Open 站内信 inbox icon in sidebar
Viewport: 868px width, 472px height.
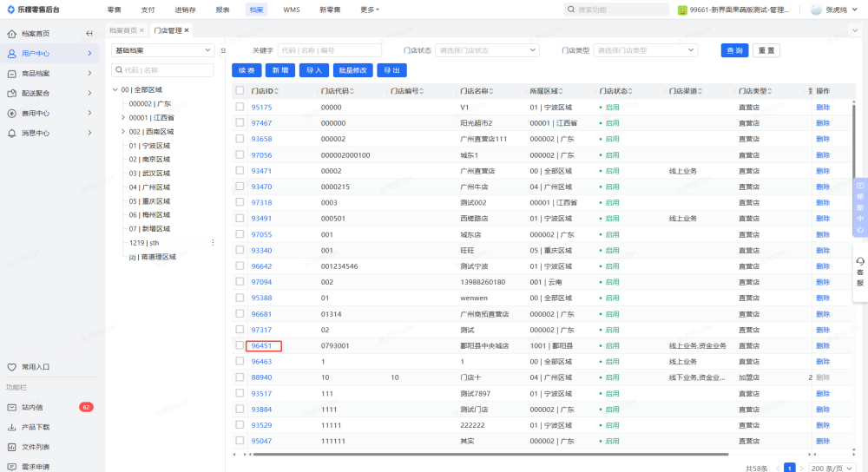pos(12,407)
